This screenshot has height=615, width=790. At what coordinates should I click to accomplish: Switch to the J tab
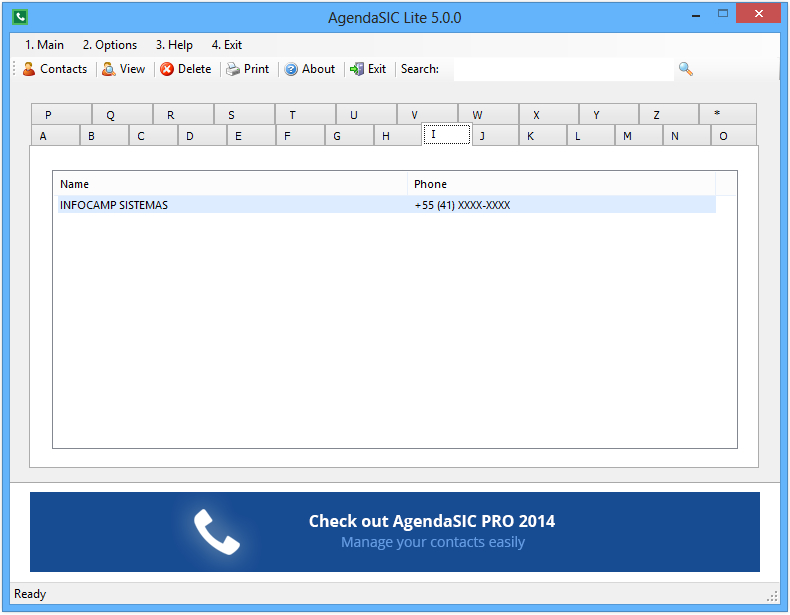click(x=495, y=135)
